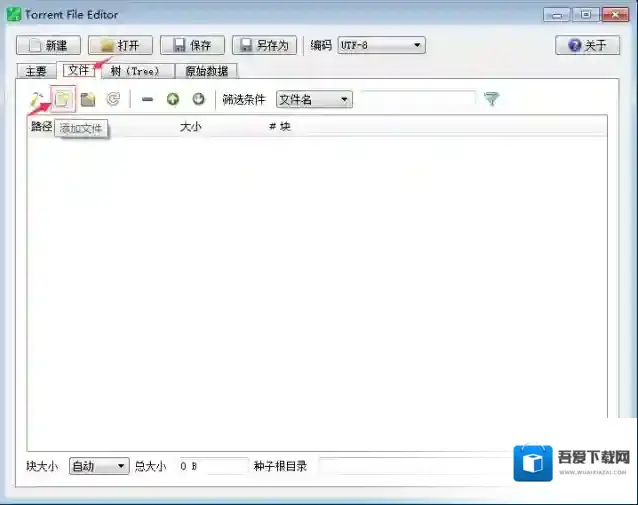Maximize the Torrent File Editor window

tap(586, 15)
